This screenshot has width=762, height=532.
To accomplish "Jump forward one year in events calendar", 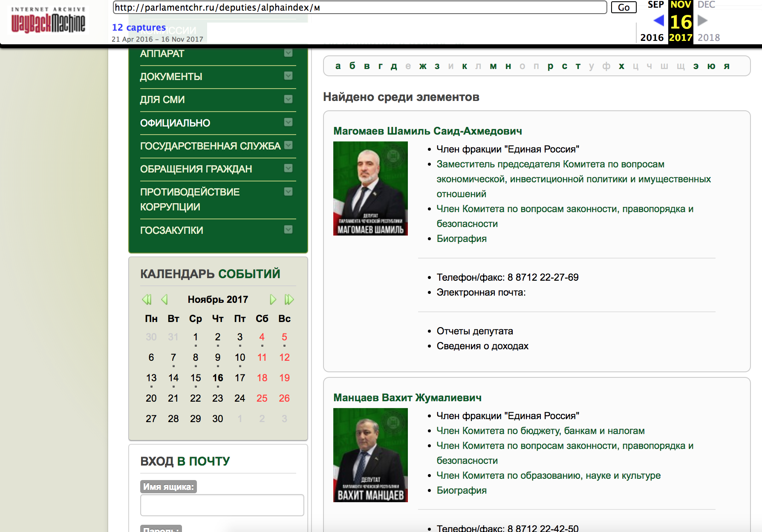I will point(289,299).
